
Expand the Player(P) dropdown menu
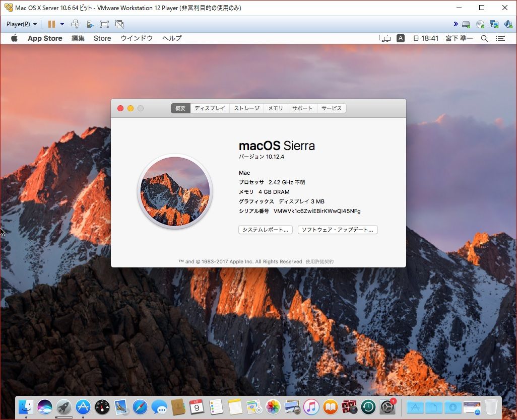click(22, 24)
